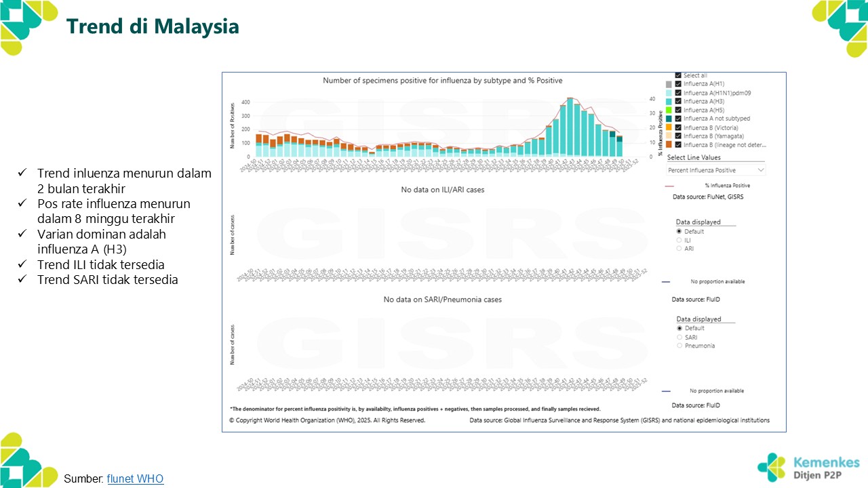The width and height of the screenshot is (868, 488).
Task: Toggle the Influenza A not subtyped checkbox
Action: [678, 119]
